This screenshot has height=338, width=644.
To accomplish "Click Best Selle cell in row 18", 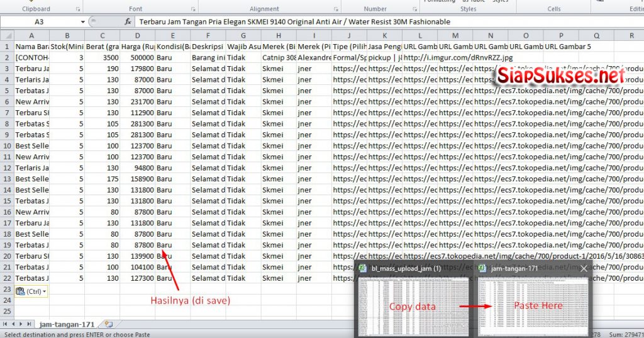I will 31,234.
